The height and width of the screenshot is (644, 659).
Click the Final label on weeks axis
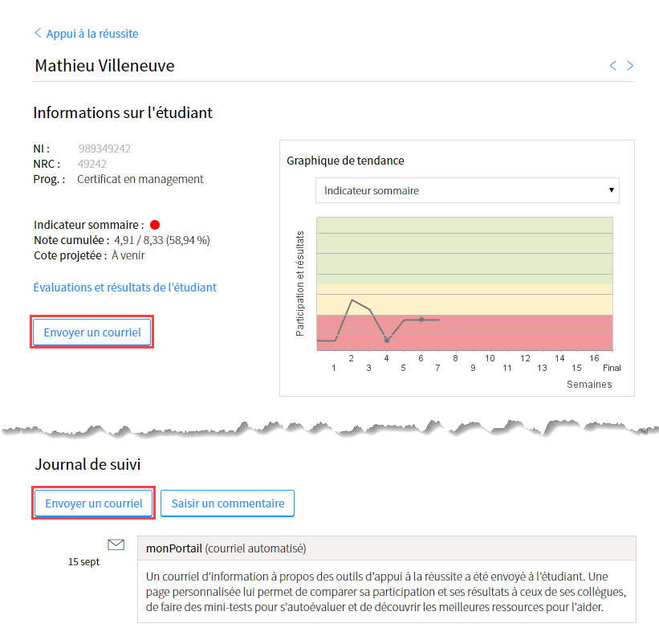point(612,368)
